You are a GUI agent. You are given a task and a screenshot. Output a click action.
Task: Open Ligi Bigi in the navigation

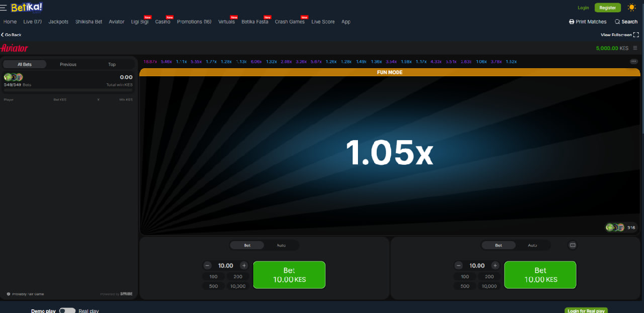[x=140, y=22]
